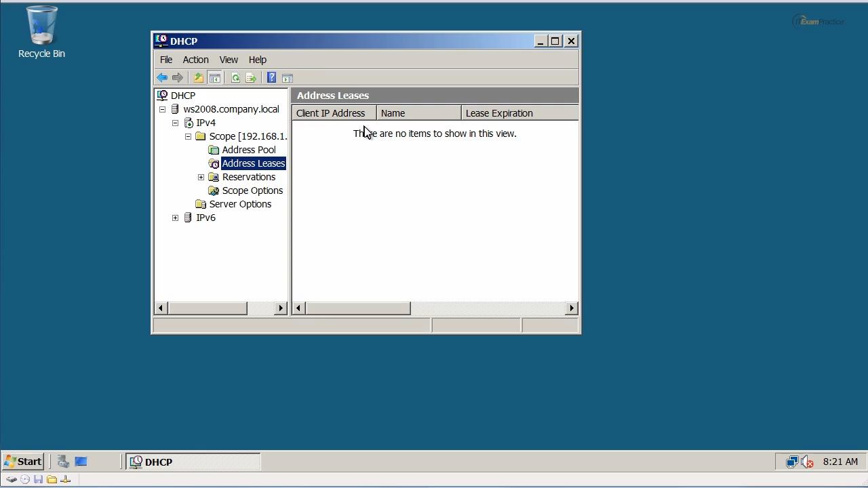The height and width of the screenshot is (488, 868).
Task: Open the View menu
Action: (x=229, y=60)
